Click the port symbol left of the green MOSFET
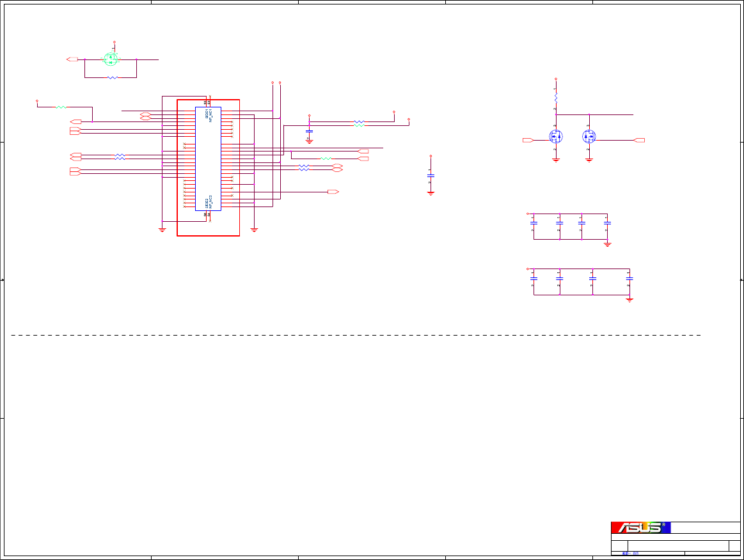Viewport: 744px width, 560px height. point(72,59)
